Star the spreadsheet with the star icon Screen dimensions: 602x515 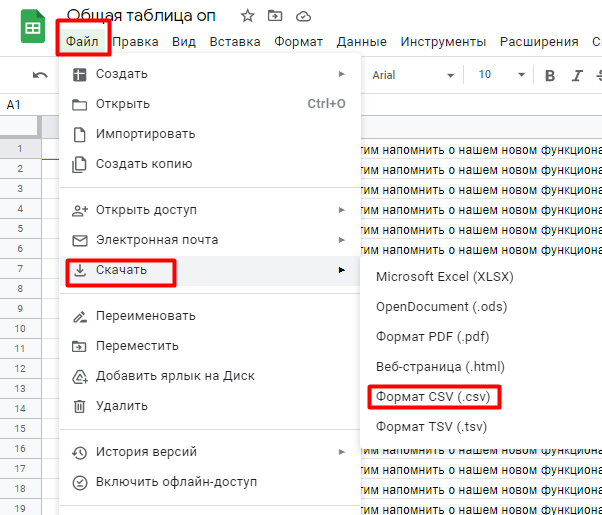coord(247,16)
